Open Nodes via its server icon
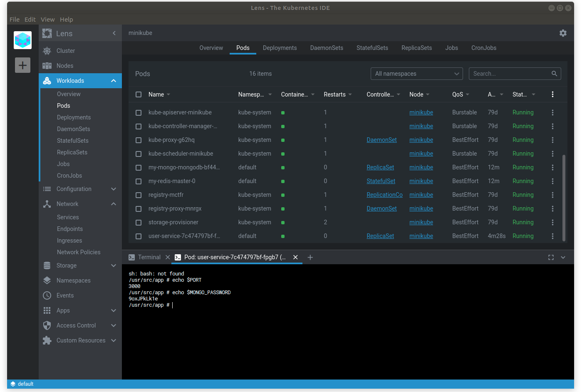582x392 pixels. pyautogui.click(x=47, y=66)
